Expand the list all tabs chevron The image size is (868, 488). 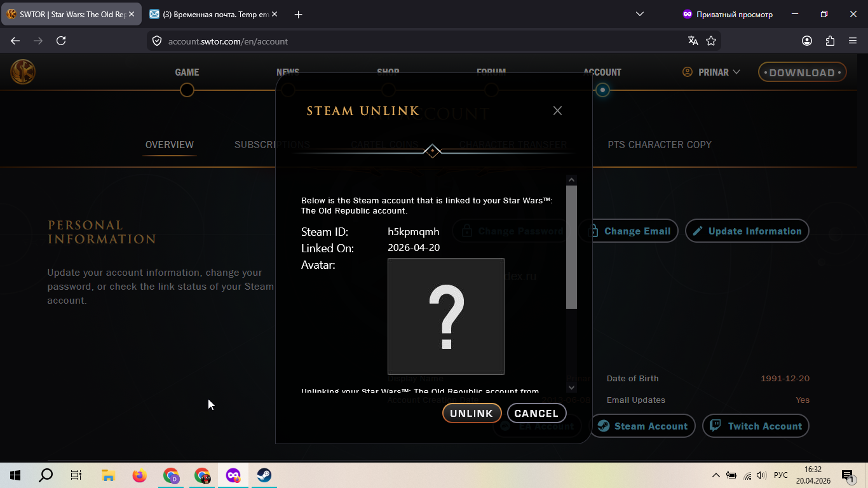coord(640,14)
